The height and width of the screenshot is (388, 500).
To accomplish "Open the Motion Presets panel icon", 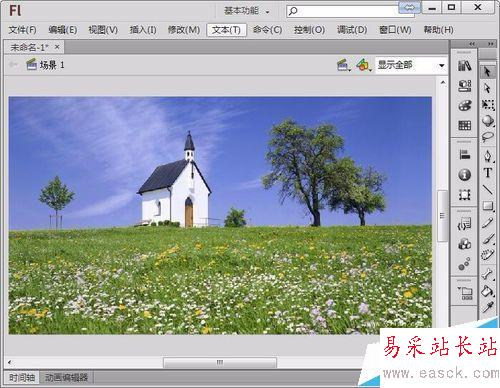I will (465, 264).
